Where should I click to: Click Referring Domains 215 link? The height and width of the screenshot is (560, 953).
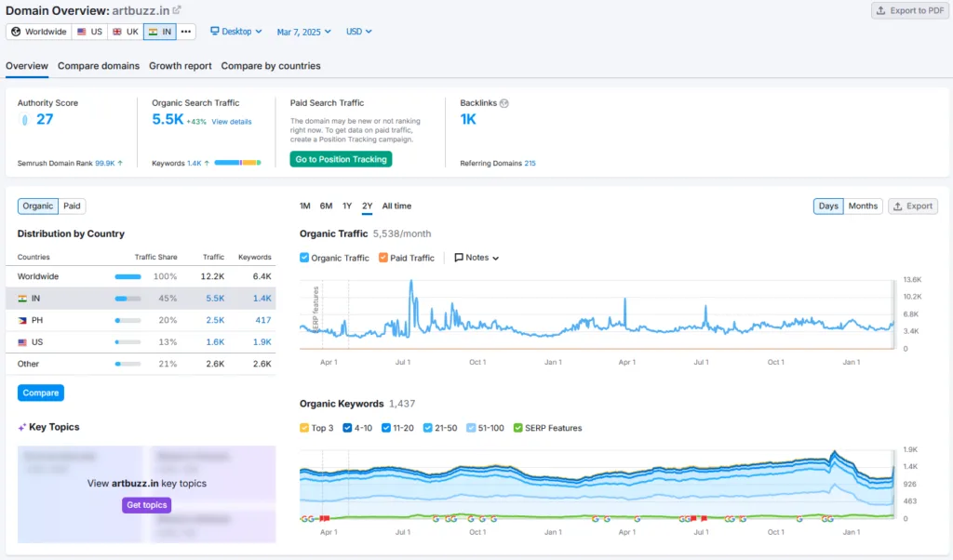530,163
